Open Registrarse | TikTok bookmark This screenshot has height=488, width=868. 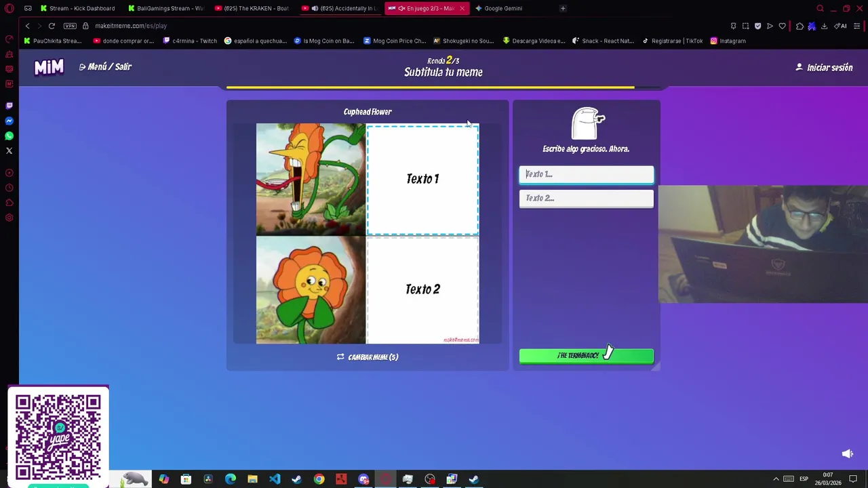(x=672, y=41)
